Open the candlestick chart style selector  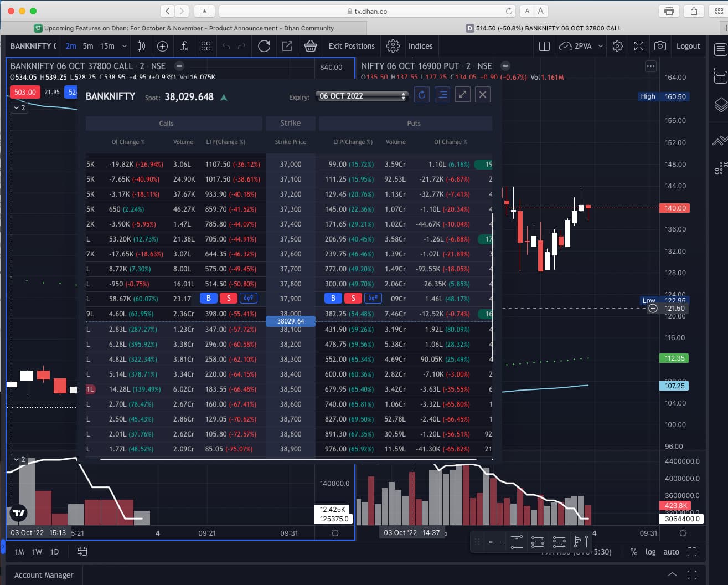pyautogui.click(x=141, y=46)
